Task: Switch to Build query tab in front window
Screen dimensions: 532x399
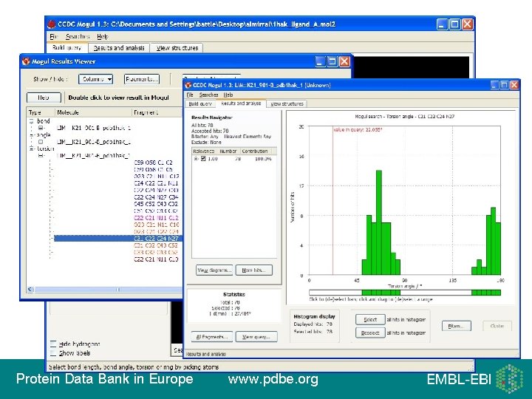Action: coord(200,104)
